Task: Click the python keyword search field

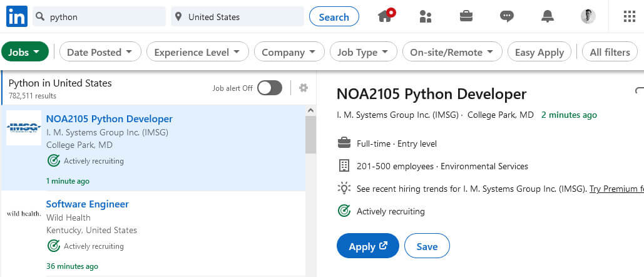Action: 99,17
